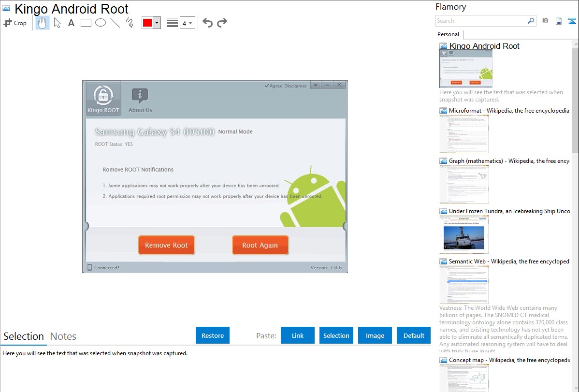Click the Connected! phone status icon
579x392 pixels.
tap(89, 267)
